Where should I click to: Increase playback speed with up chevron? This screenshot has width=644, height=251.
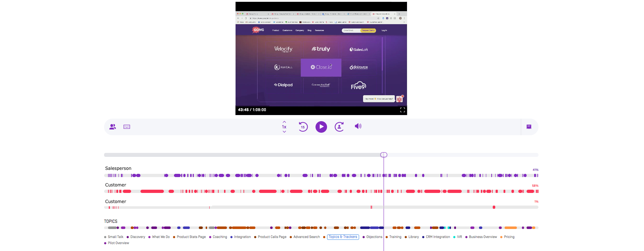[x=284, y=122]
